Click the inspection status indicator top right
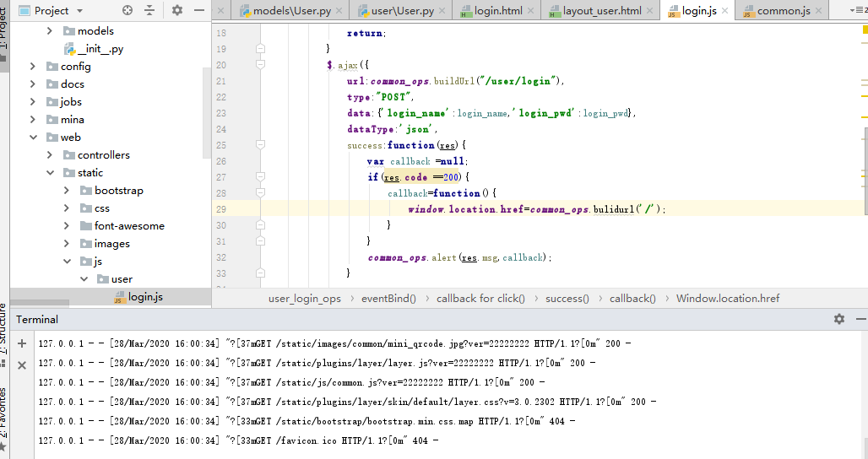Image resolution: width=868 pixels, height=459 pixels. tap(865, 30)
